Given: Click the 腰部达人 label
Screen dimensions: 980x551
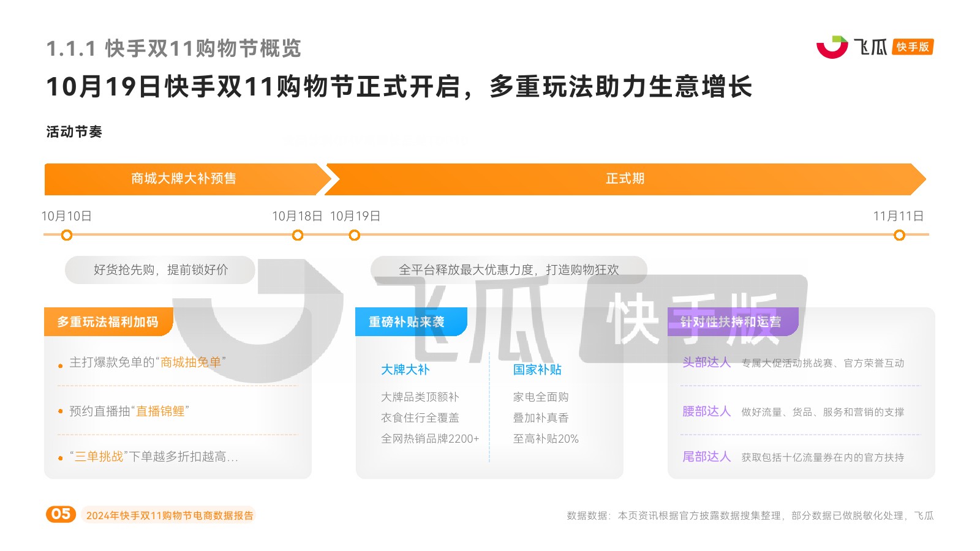Looking at the screenshot, I should (x=707, y=411).
